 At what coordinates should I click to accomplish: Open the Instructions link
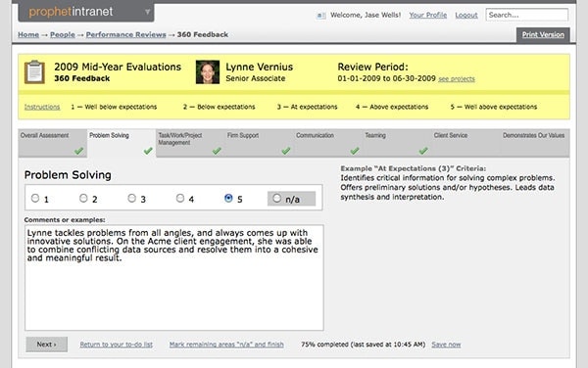(42, 107)
